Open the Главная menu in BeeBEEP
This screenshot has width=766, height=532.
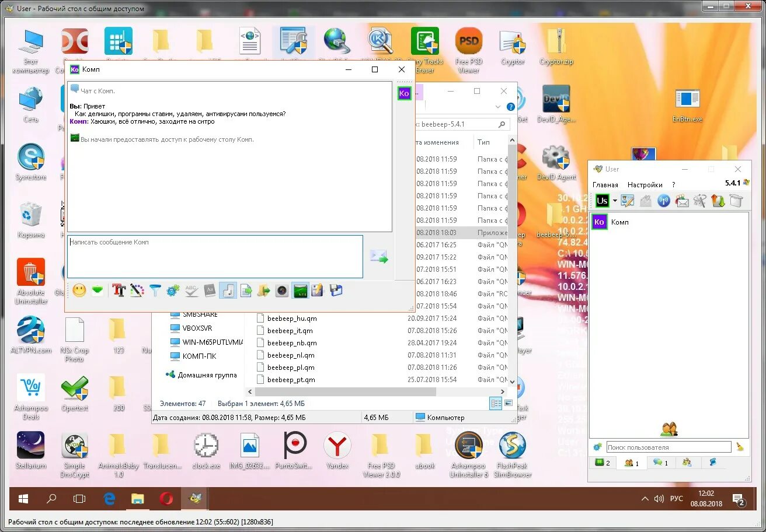point(605,185)
